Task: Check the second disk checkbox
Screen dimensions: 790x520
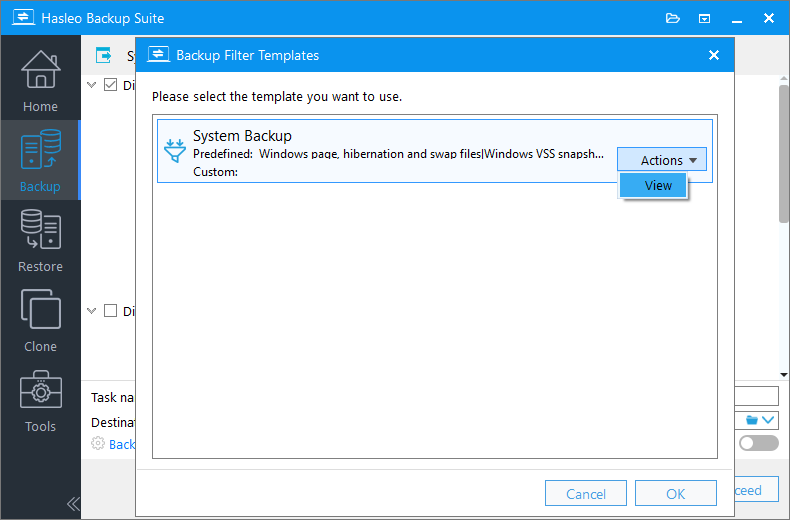Action: tap(110, 310)
